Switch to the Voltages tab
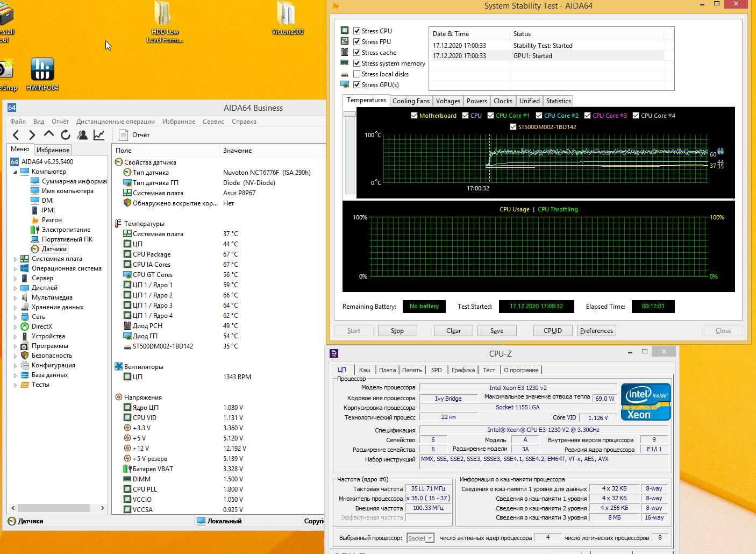 pos(448,101)
